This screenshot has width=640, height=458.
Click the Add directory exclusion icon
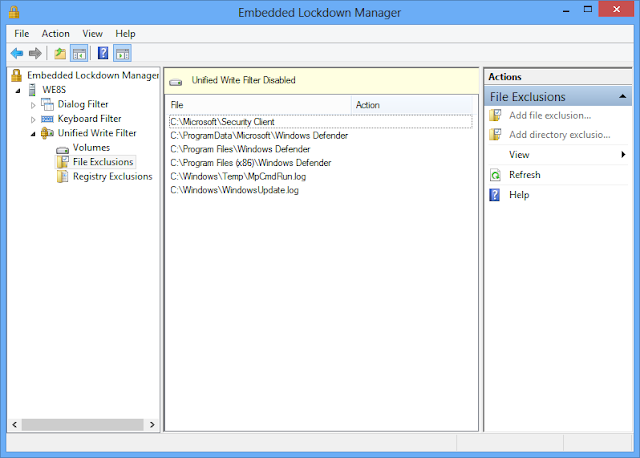coord(495,134)
